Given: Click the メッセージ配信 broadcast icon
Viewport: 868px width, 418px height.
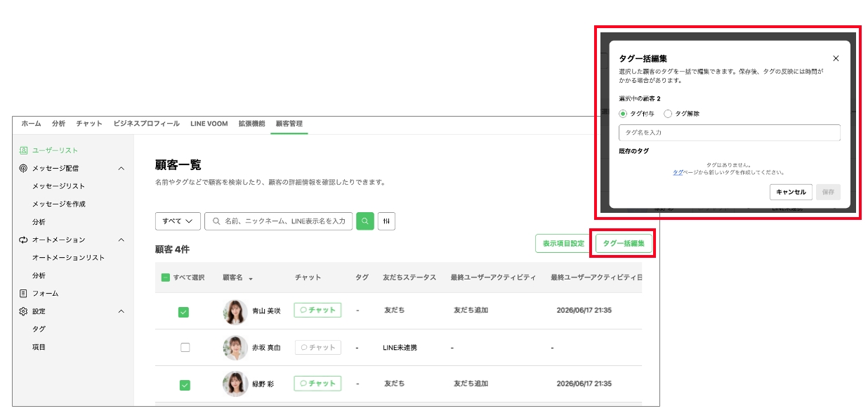Looking at the screenshot, I should coord(23,169).
